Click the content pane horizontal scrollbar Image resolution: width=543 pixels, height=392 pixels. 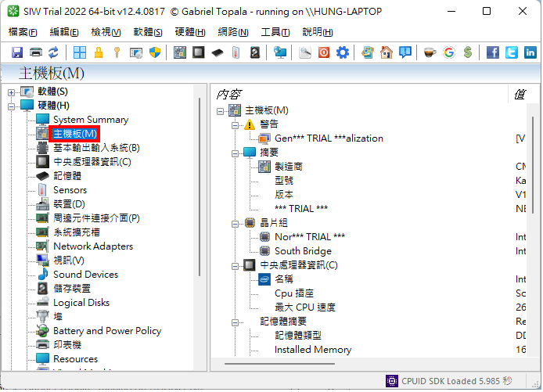point(279,365)
